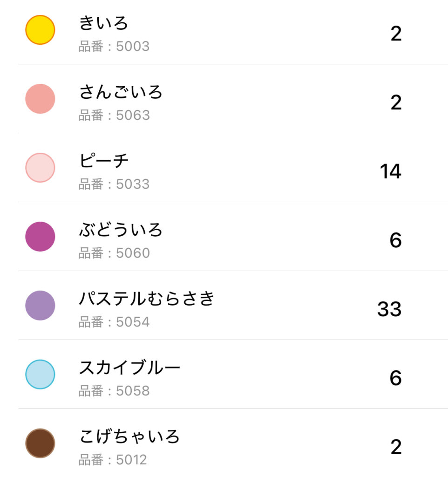Image resolution: width=448 pixels, height=477 pixels.
Task: Open the きいろ list entry
Action: point(103,23)
